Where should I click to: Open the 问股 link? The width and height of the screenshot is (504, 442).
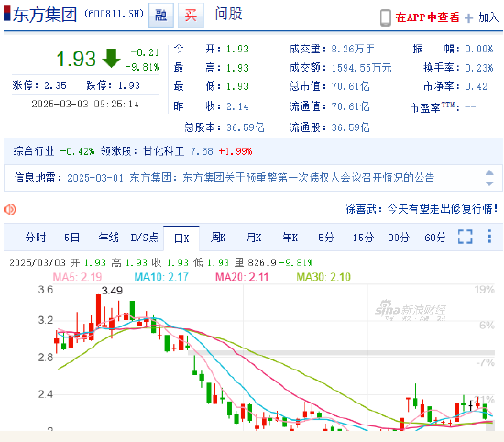pos(228,14)
